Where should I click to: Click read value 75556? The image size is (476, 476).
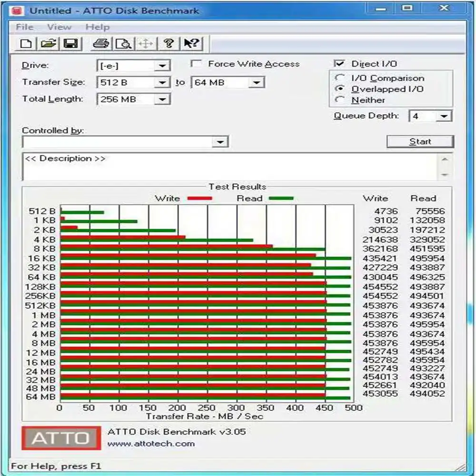(430, 211)
